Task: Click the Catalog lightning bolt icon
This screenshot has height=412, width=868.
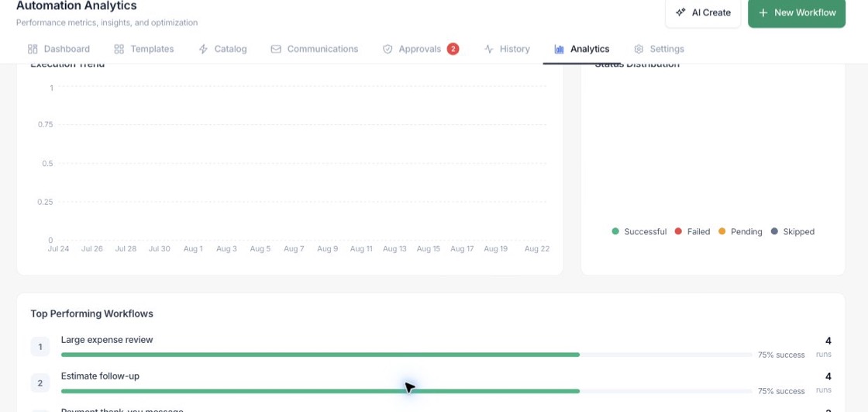Action: pyautogui.click(x=203, y=49)
